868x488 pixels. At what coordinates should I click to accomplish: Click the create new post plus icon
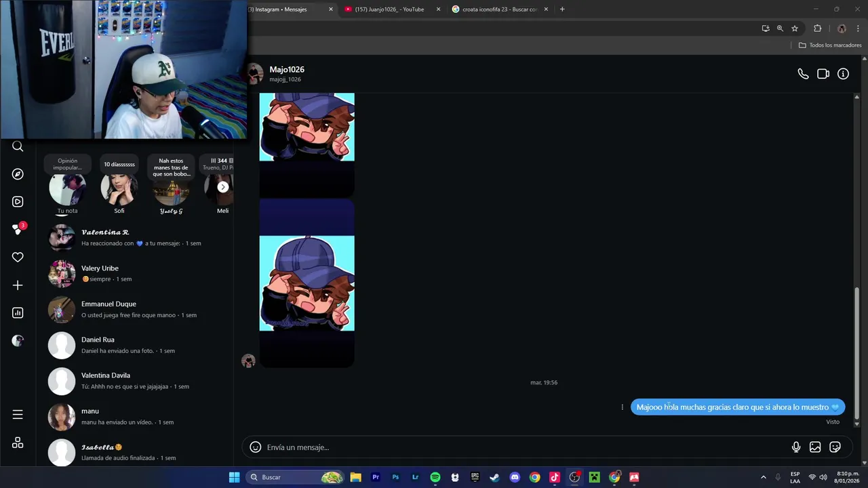tap(18, 285)
